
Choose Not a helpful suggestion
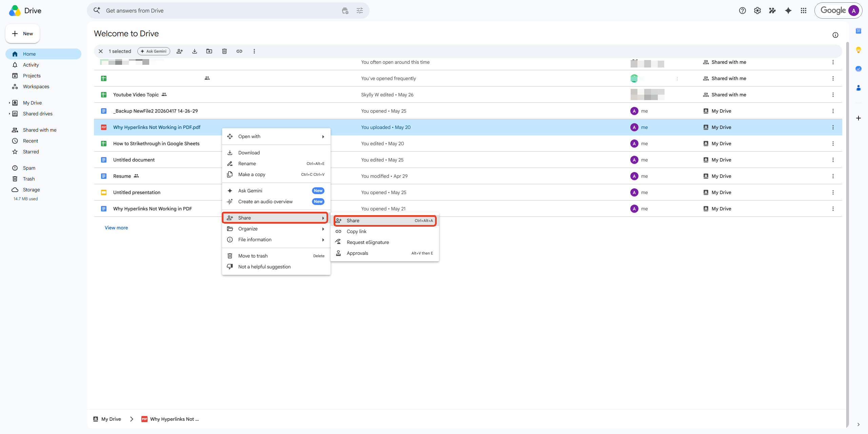pyautogui.click(x=276, y=267)
